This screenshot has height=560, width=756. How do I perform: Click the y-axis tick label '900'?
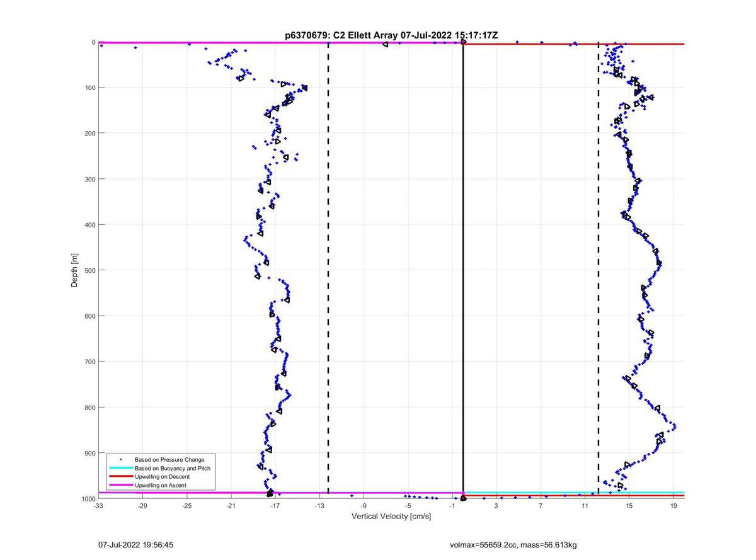[90, 453]
